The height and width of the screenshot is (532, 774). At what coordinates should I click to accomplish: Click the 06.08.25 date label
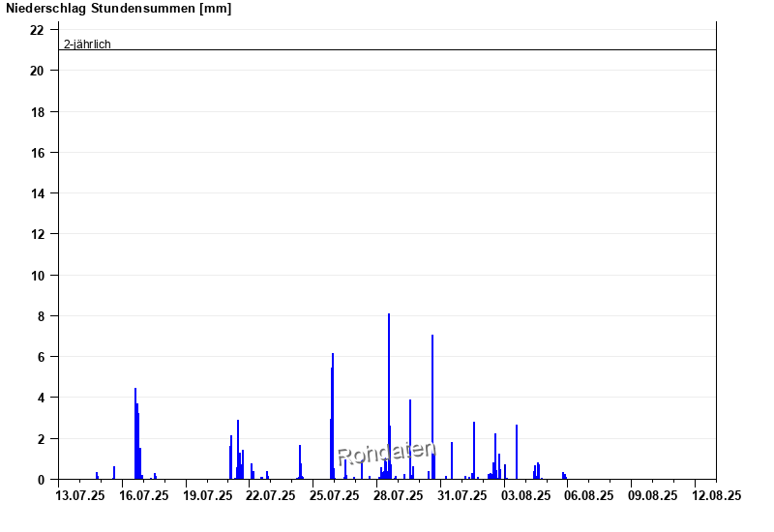tap(589, 495)
